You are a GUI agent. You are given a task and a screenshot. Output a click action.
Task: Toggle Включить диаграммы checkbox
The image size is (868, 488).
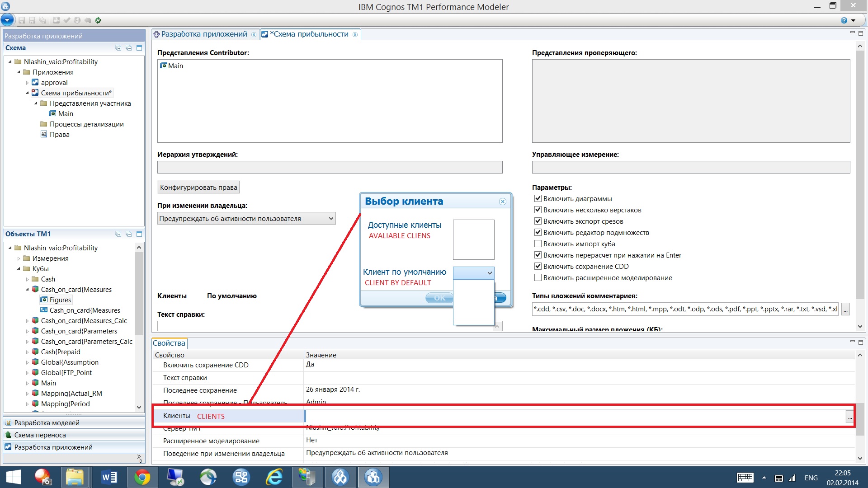tap(538, 198)
